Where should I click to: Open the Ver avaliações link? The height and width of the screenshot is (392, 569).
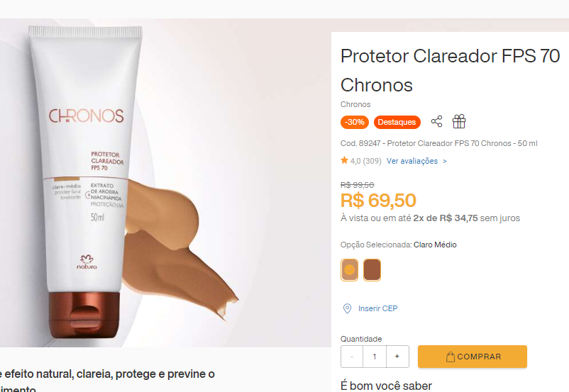coord(412,161)
